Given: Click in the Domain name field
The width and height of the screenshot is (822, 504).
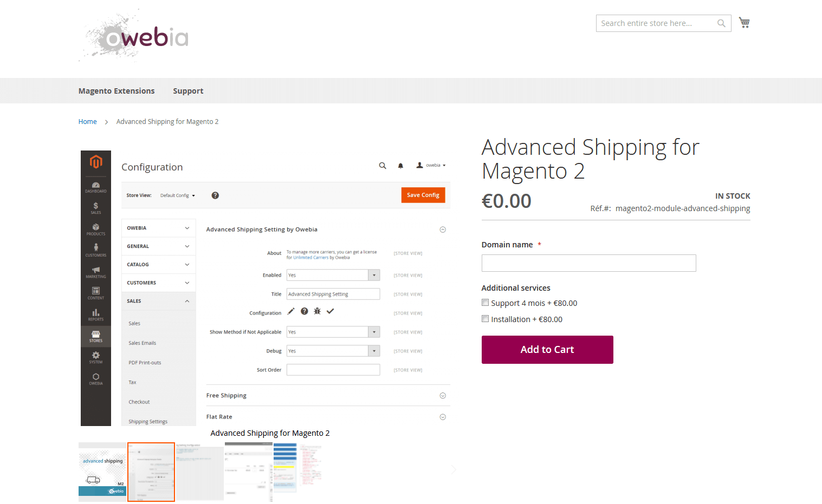Looking at the screenshot, I should (588, 263).
